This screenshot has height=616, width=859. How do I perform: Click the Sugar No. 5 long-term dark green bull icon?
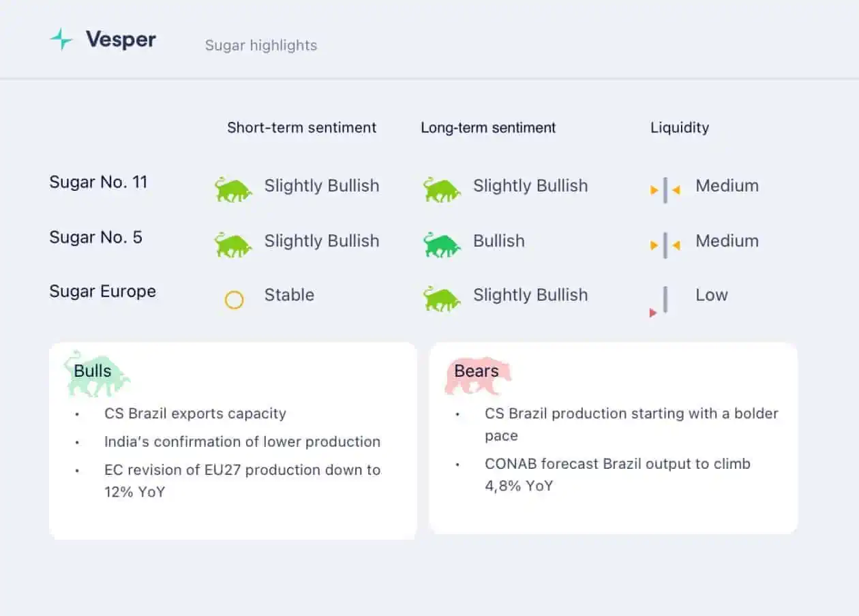click(x=442, y=244)
